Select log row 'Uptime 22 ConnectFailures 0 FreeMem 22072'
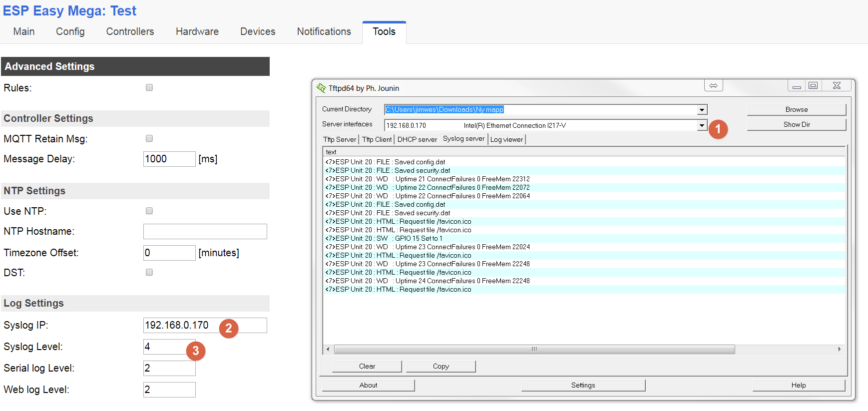The height and width of the screenshot is (411, 868). (x=584, y=187)
